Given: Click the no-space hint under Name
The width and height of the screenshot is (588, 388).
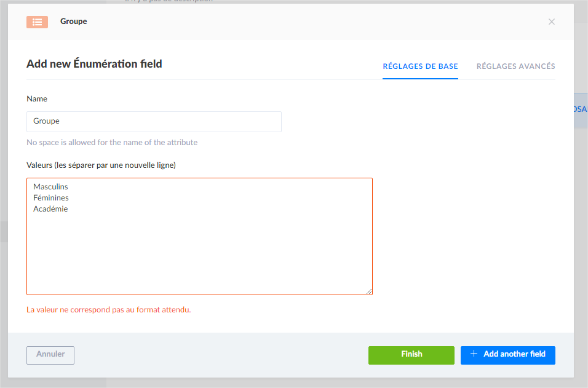Looking at the screenshot, I should click(x=112, y=142).
